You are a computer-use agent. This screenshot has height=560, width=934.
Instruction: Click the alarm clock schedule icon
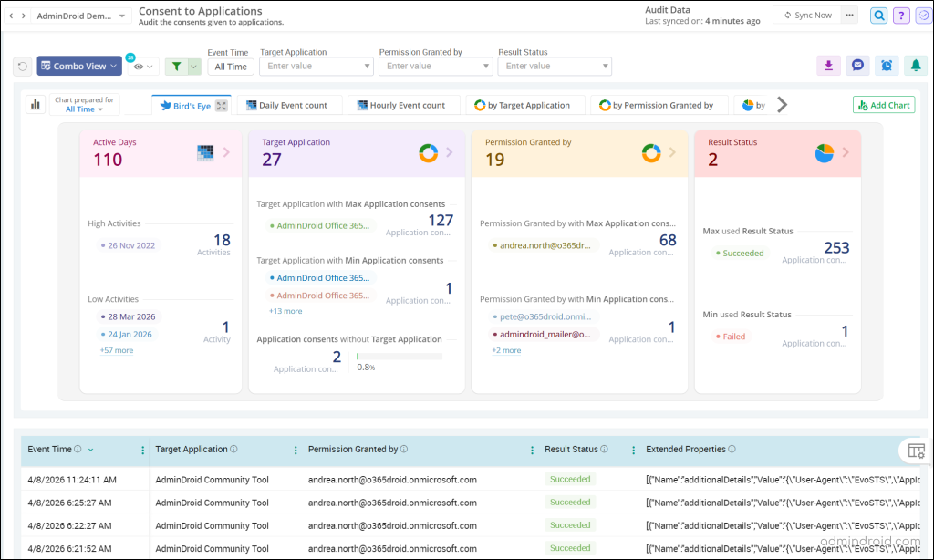887,66
